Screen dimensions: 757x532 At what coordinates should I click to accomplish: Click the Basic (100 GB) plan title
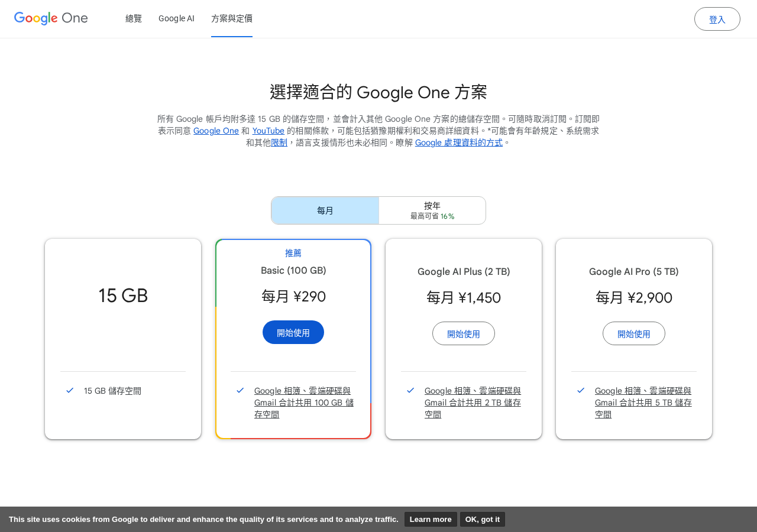(293, 271)
